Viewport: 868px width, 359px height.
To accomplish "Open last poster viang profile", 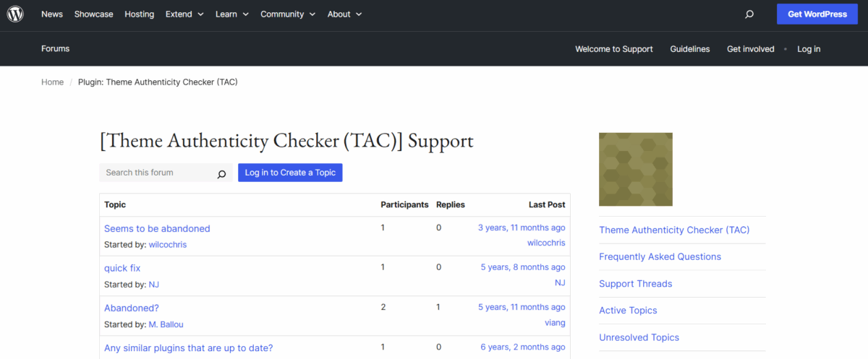I will click(555, 322).
